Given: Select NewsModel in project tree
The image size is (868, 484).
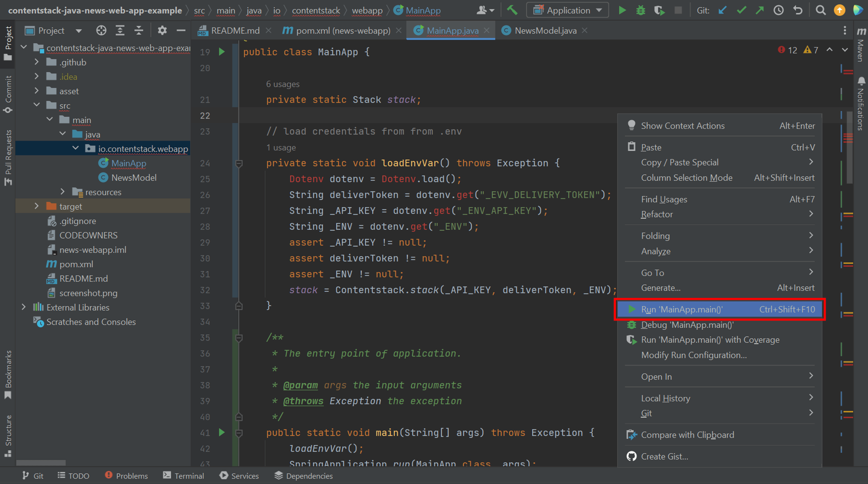Looking at the screenshot, I should [x=134, y=177].
